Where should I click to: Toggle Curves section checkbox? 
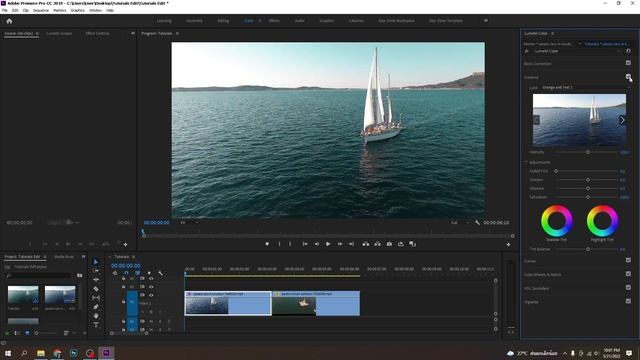(628, 260)
